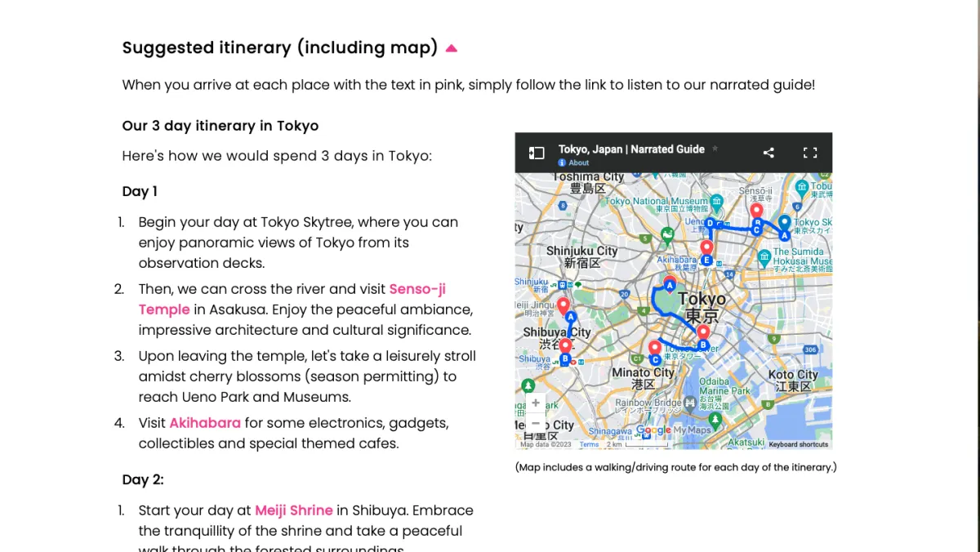Click the map title 'Tokyo, Japan | Narrated Guide'
980x552 pixels.
(x=631, y=149)
